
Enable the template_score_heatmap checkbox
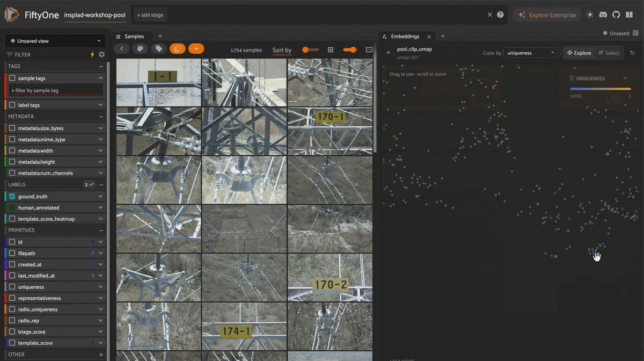(12, 219)
